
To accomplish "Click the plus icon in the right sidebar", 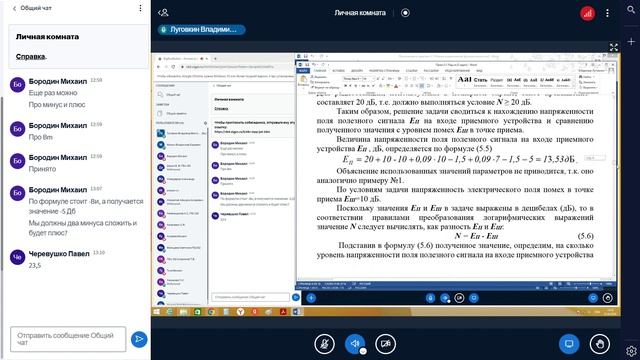I will tap(631, 42).
